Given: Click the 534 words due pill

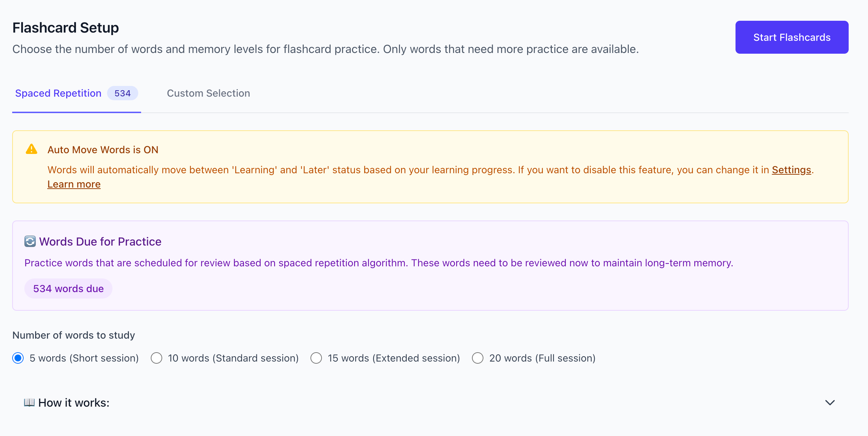Looking at the screenshot, I should pos(68,289).
